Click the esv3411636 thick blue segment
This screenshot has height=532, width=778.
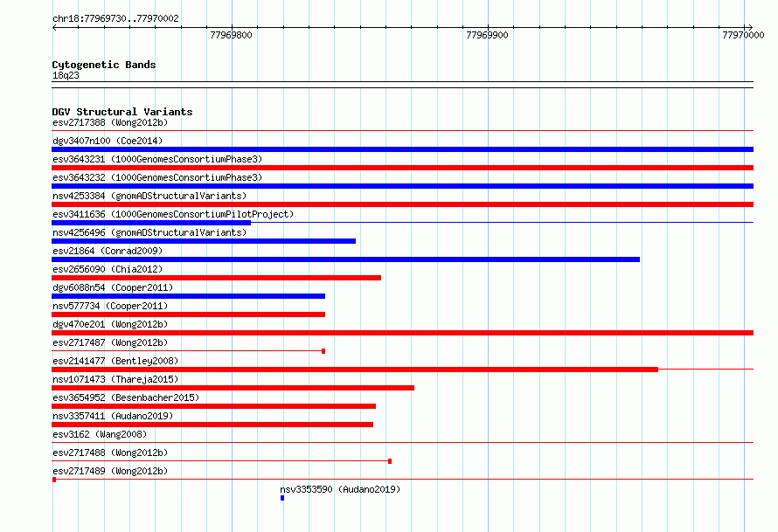(151, 223)
